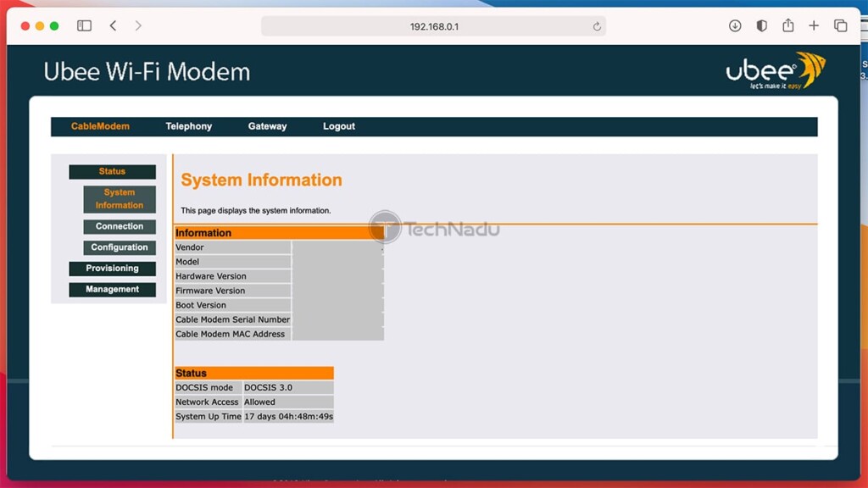Image resolution: width=868 pixels, height=488 pixels.
Task: Open the Status sidebar section
Action: [x=113, y=171]
